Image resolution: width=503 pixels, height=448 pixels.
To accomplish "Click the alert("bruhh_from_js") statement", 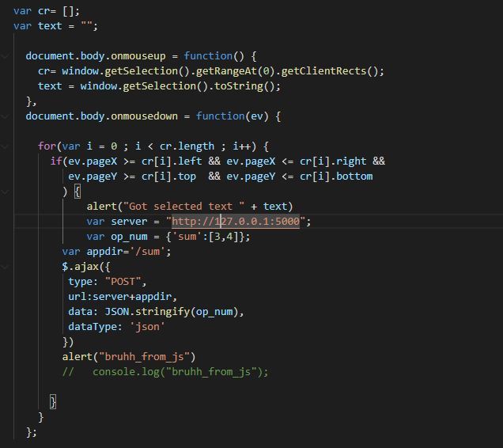I will click(129, 357).
